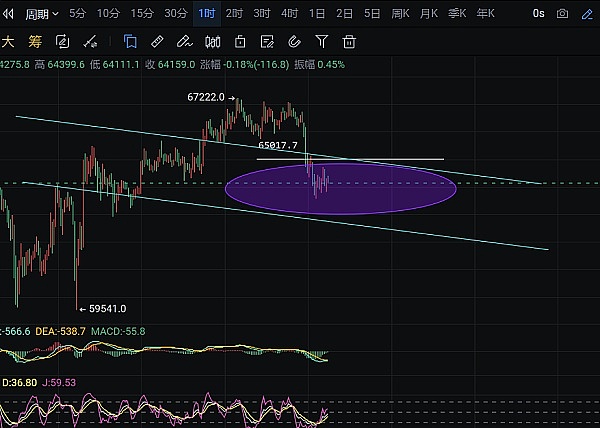Select the ruler measurement tool
600x428 pixels.
(x=158, y=42)
